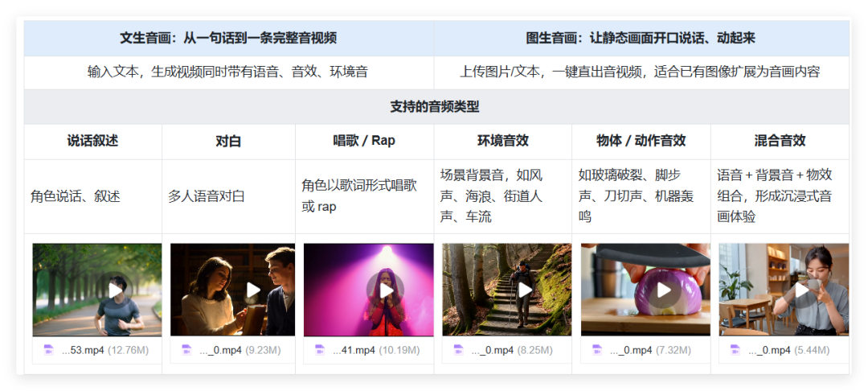This screenshot has width=868, height=391.
Task: Open the ...41.mp4 file link
Action: pos(354,350)
